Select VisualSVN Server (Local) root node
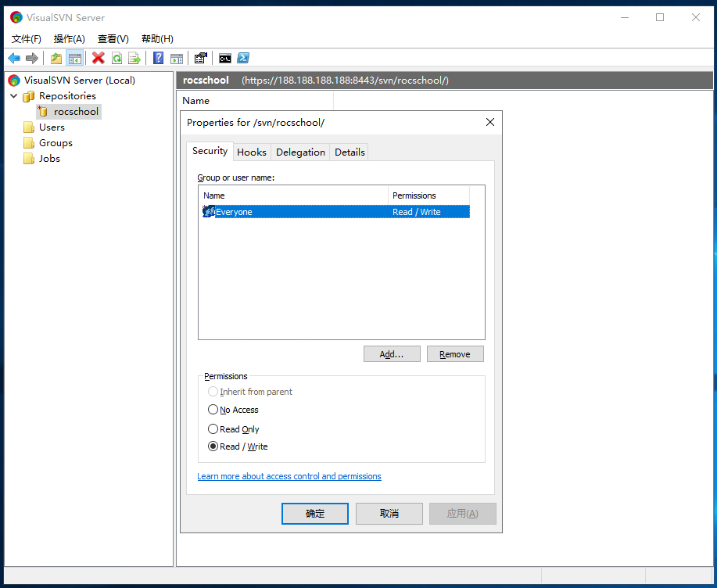This screenshot has width=717, height=588. [x=79, y=81]
